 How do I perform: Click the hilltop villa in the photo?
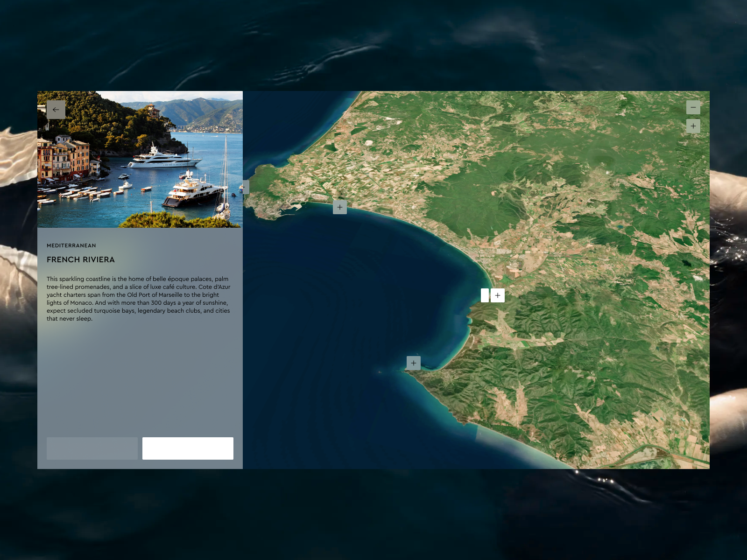click(152, 110)
